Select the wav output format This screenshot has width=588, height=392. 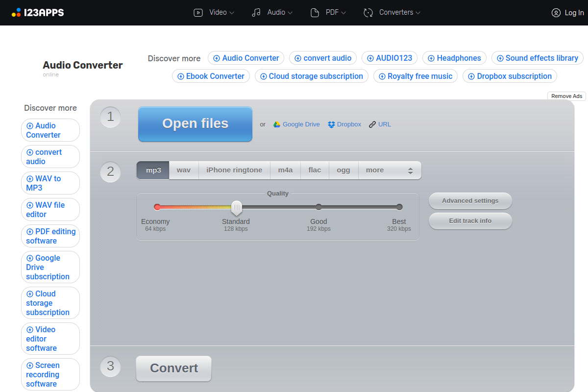tap(183, 170)
